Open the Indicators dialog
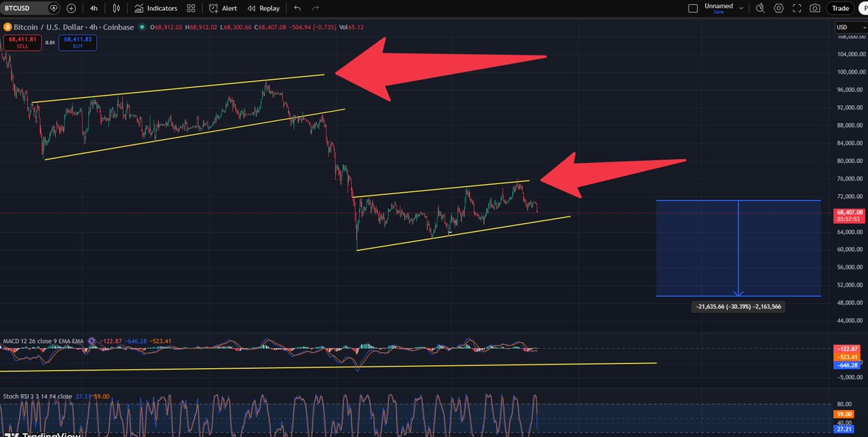The image size is (868, 437). (156, 8)
